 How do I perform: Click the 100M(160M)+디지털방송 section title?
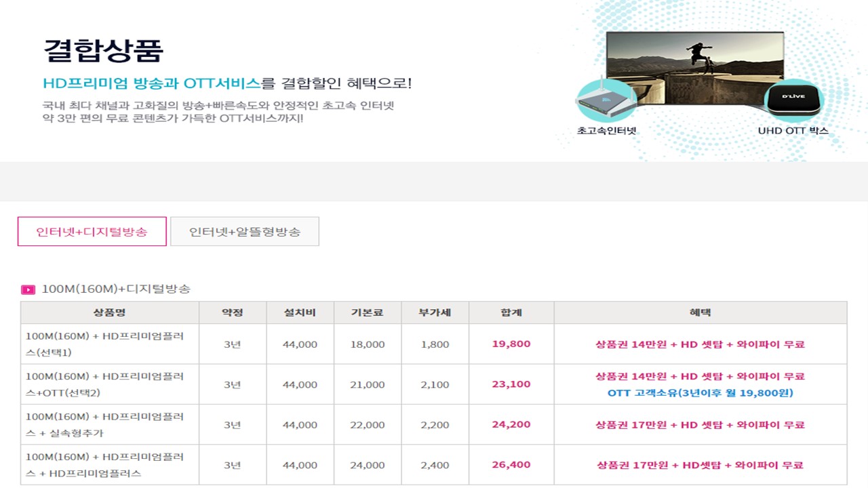point(116,289)
